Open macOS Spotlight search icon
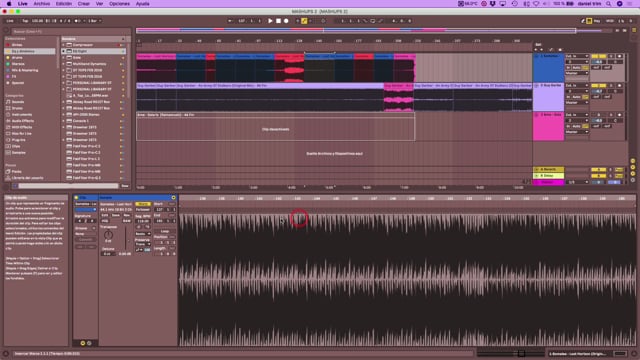 tap(609, 4)
